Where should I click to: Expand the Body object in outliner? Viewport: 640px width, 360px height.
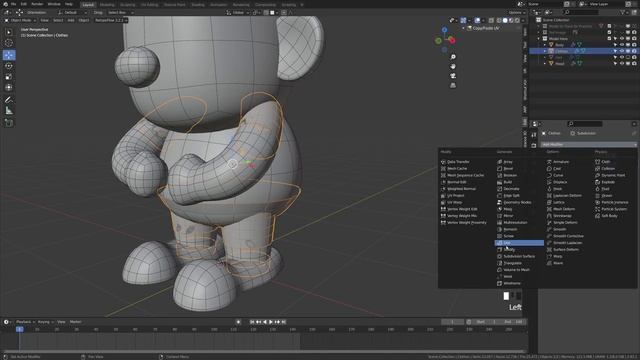[544, 45]
